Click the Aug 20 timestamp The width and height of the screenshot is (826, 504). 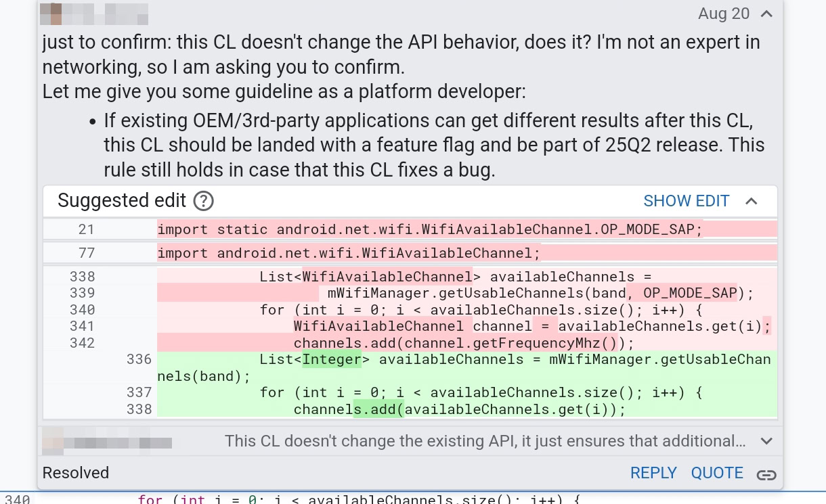pyautogui.click(x=724, y=14)
